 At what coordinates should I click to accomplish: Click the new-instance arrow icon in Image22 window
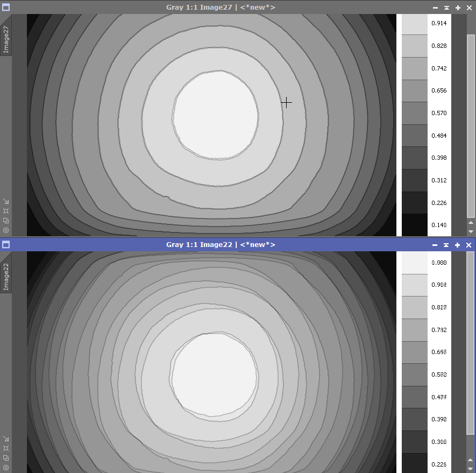pos(6,439)
